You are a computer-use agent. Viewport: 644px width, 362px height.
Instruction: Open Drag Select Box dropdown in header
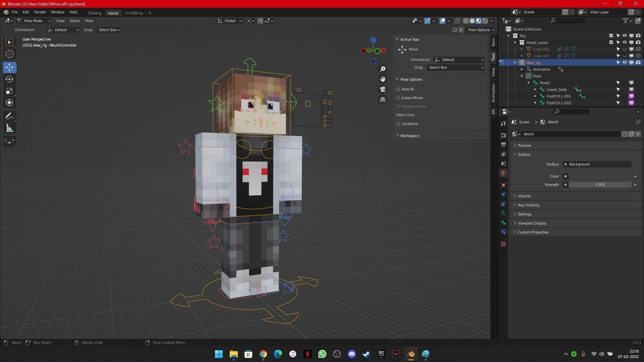coord(109,30)
